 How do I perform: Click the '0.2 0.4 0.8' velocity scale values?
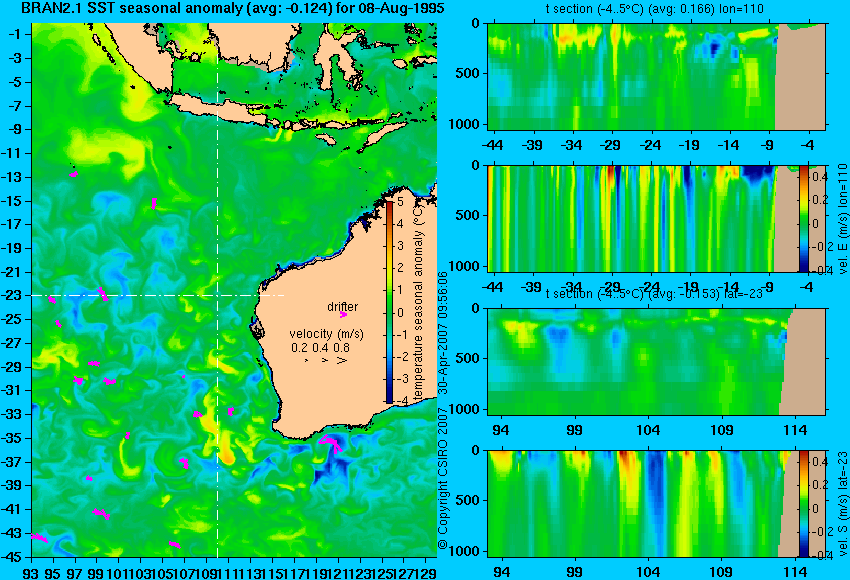tap(320, 347)
